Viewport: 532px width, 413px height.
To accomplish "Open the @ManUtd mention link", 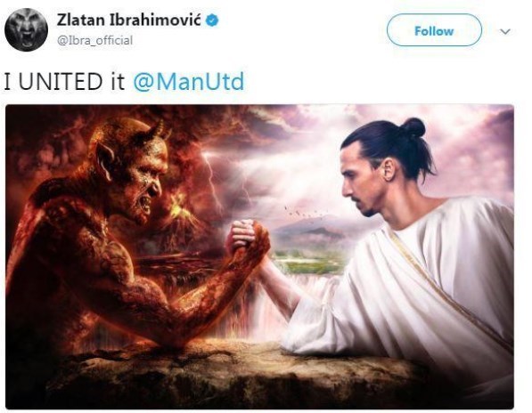I will [189, 82].
